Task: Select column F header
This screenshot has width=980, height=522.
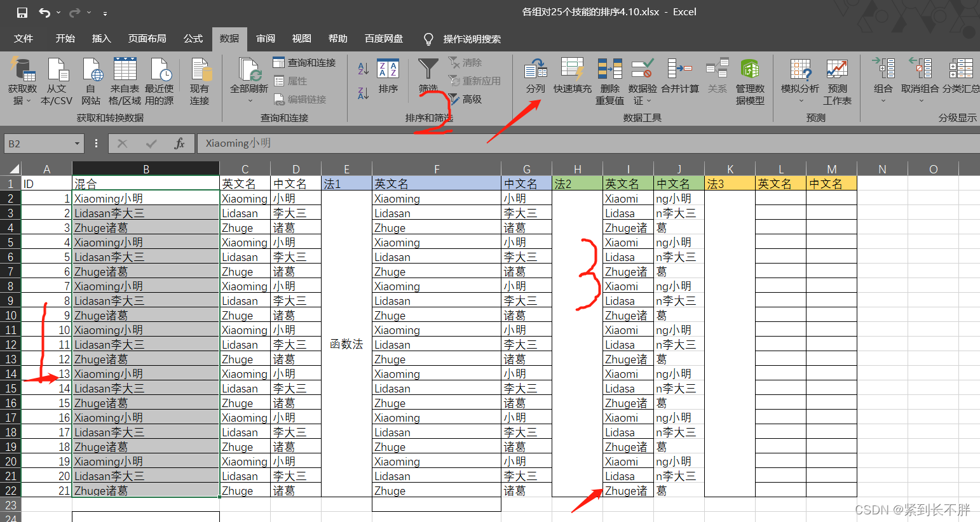Action: click(x=437, y=169)
